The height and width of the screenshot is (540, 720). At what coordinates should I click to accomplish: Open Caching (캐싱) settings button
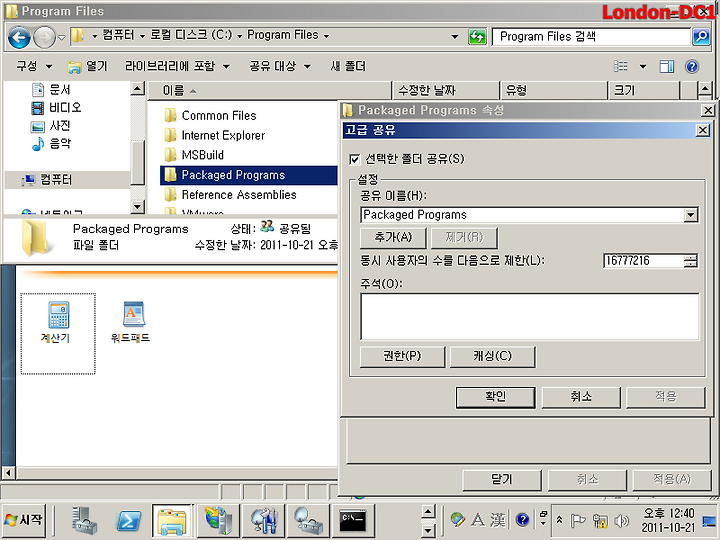pos(492,356)
